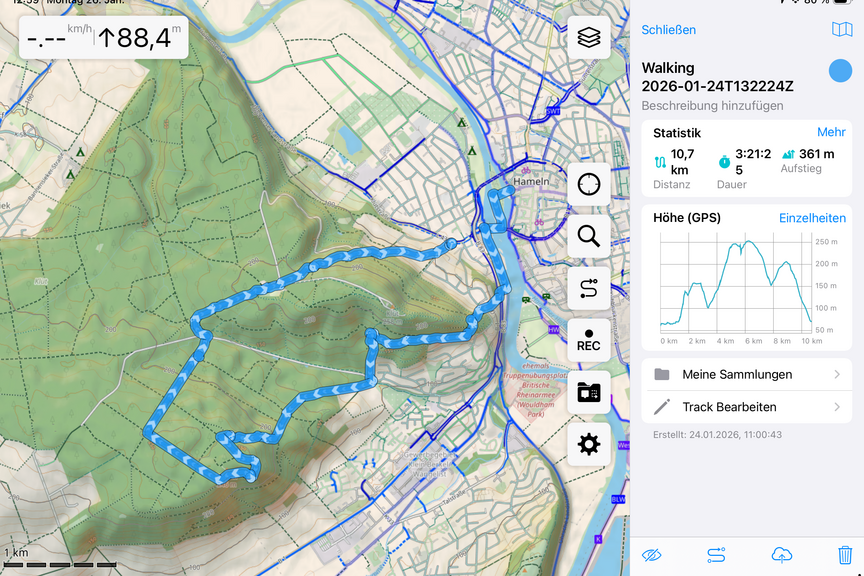Tap the locate-me crosshair button

pos(589,184)
